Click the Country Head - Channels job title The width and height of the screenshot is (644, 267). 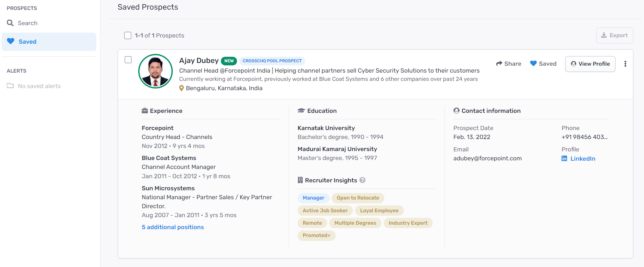(x=177, y=137)
